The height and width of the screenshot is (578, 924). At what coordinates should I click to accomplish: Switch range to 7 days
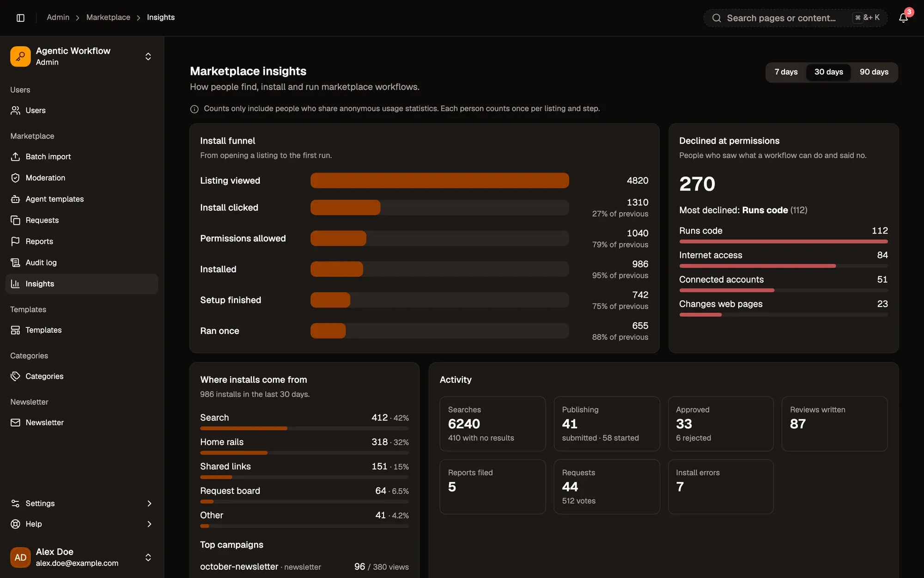click(786, 72)
